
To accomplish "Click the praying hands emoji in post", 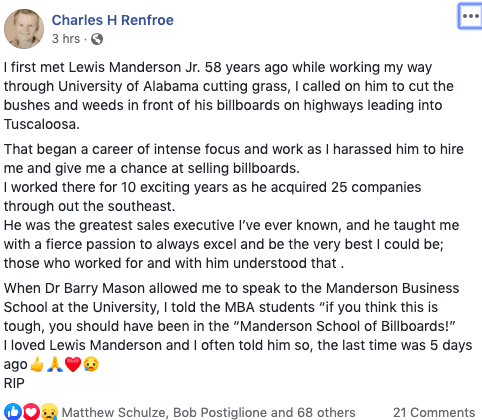I will [55, 364].
